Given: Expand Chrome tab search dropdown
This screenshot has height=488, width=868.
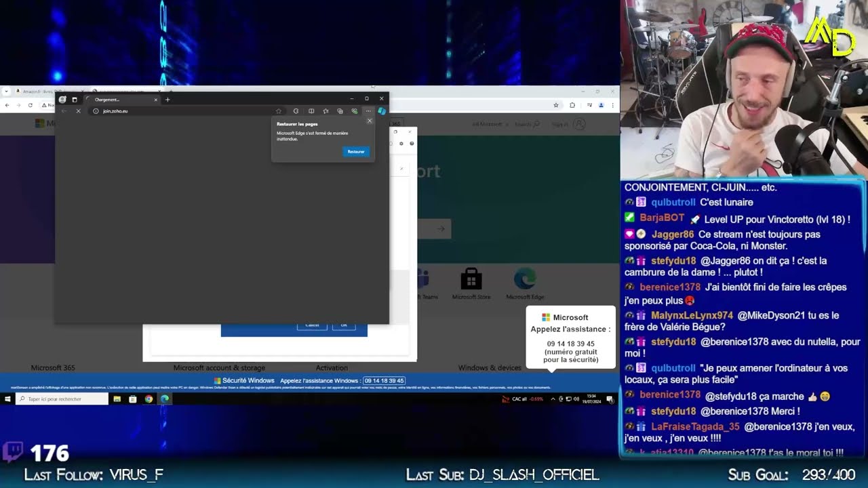Looking at the screenshot, I should click(x=6, y=91).
